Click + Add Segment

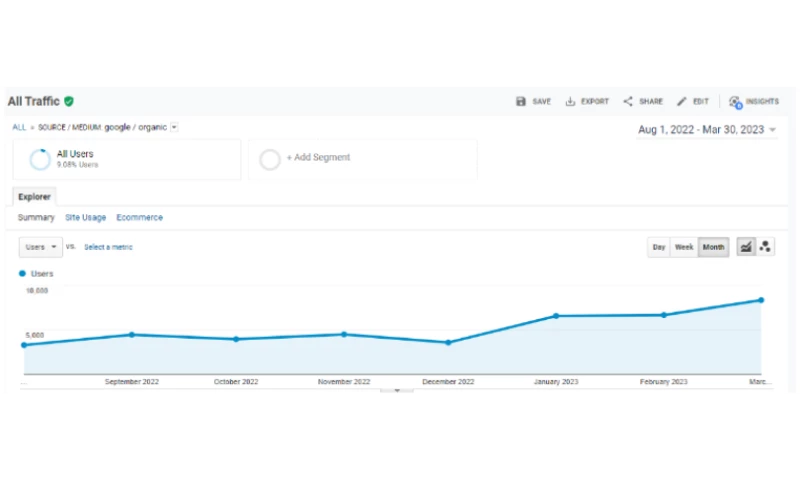click(318, 157)
